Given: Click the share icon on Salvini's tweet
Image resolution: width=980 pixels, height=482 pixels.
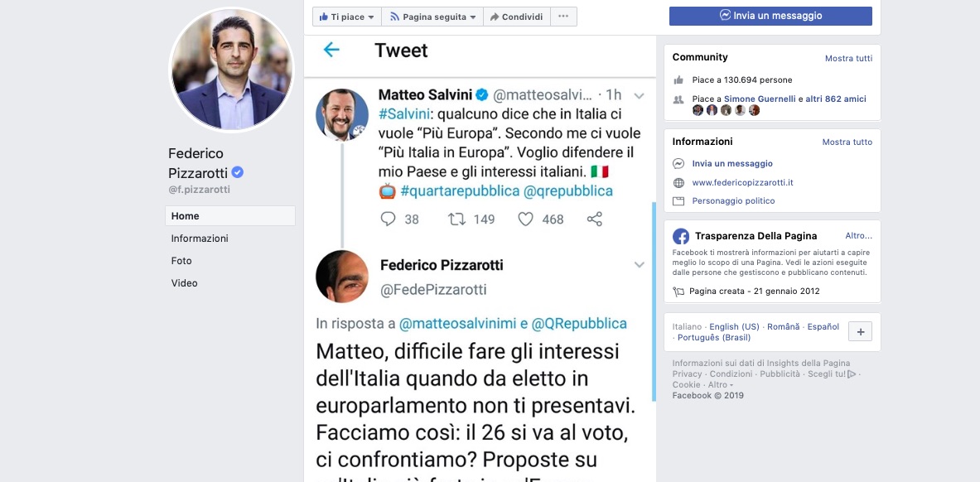Looking at the screenshot, I should (594, 219).
